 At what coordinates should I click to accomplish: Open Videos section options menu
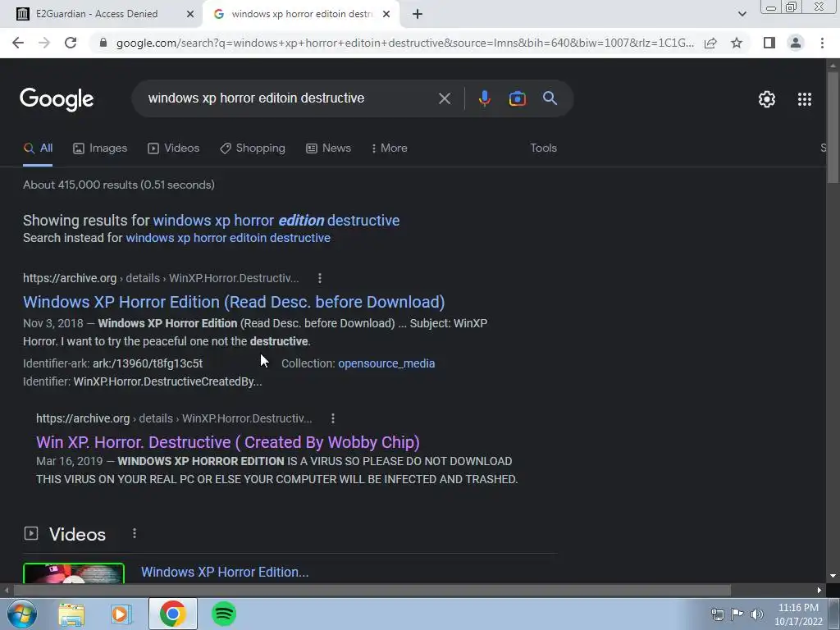pyautogui.click(x=135, y=533)
